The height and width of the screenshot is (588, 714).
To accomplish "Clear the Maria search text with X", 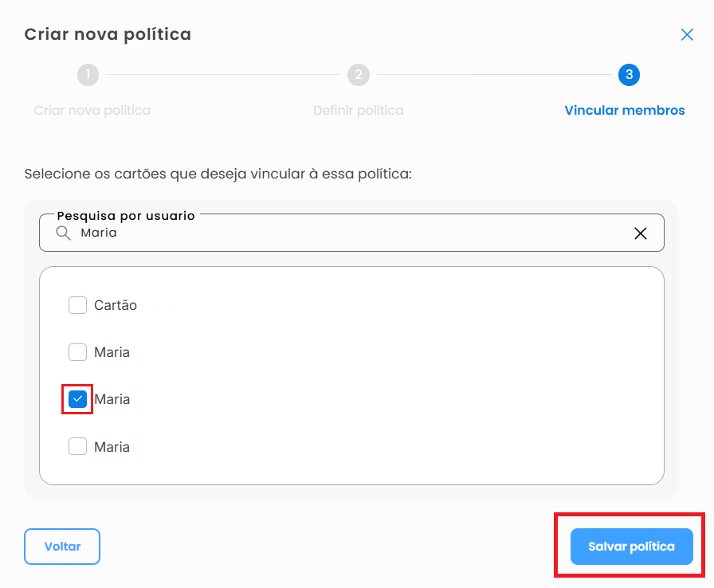I will pos(640,233).
